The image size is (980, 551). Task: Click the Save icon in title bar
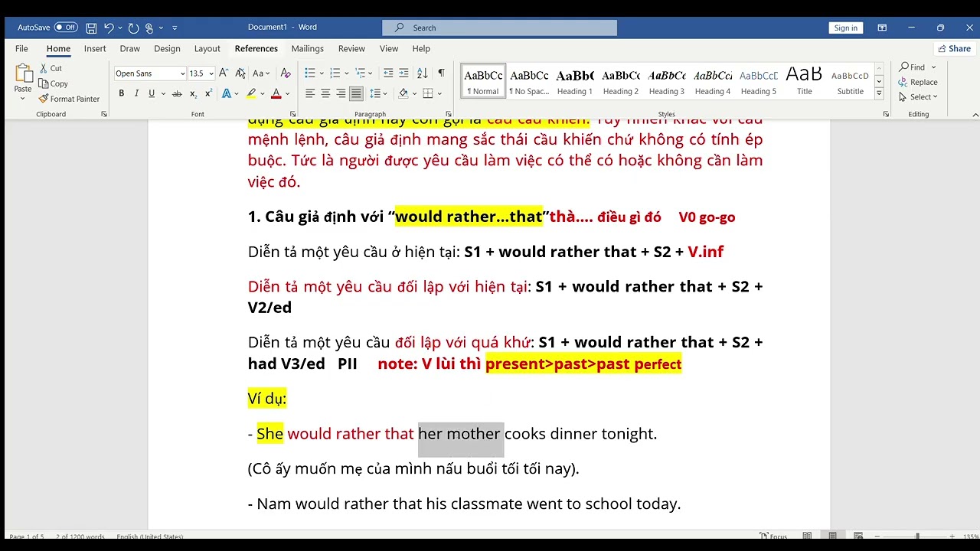click(x=91, y=28)
